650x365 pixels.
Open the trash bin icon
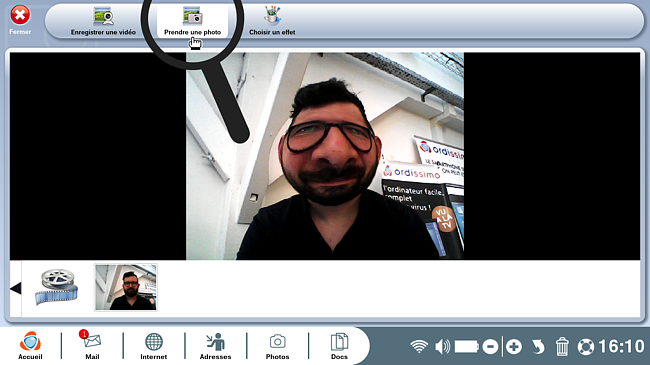point(562,346)
